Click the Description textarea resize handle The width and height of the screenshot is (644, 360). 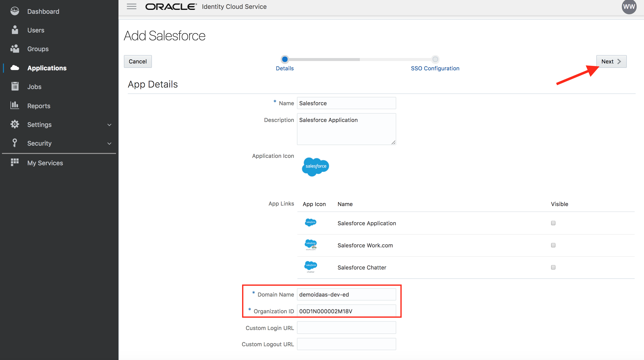(x=393, y=142)
